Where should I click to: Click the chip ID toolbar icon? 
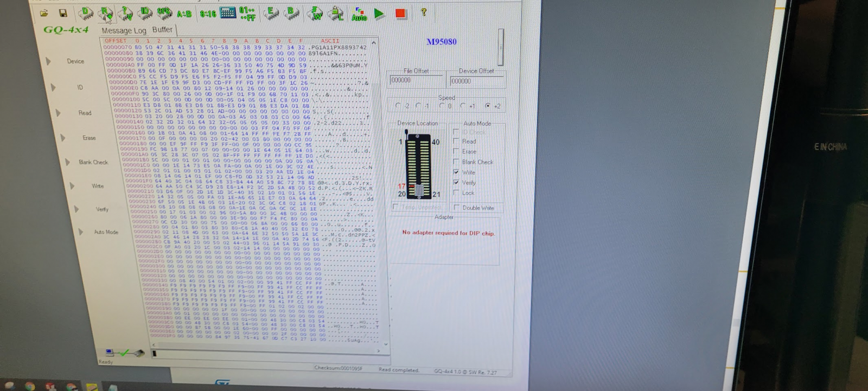145,12
